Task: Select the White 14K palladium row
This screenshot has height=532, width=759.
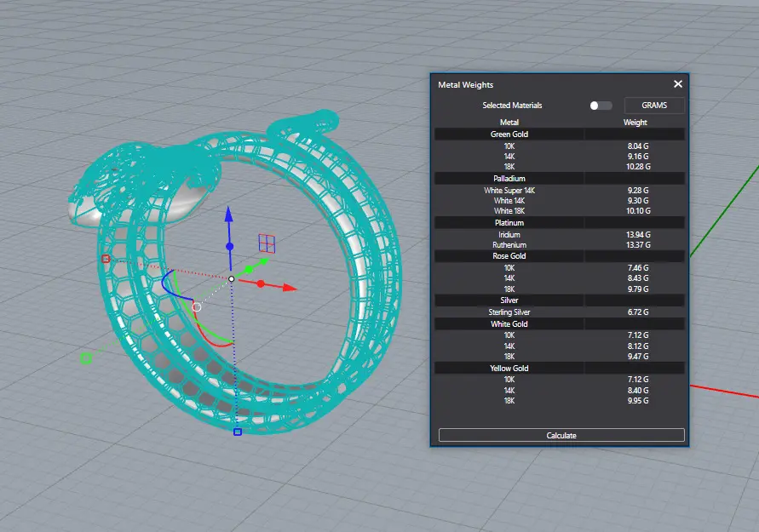Action: pos(560,201)
